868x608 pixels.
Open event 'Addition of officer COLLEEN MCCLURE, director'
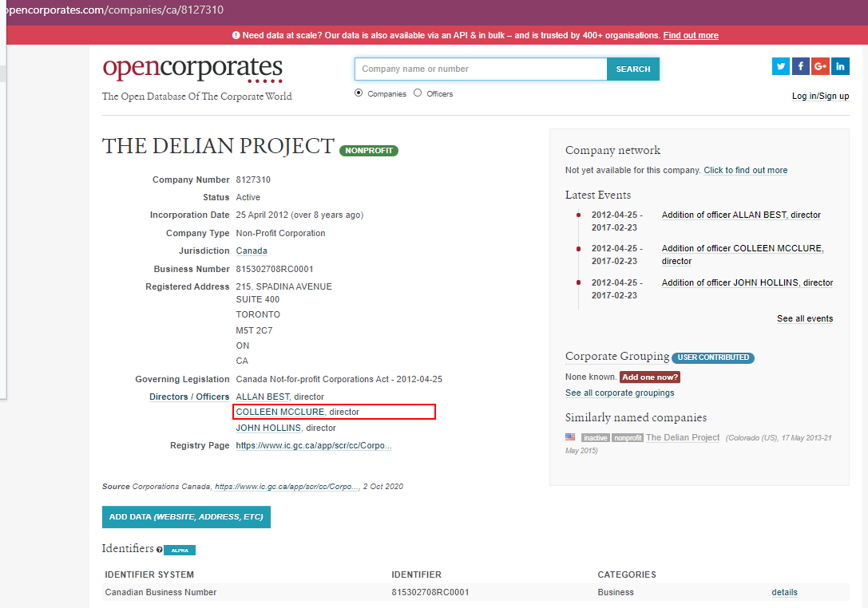pos(743,255)
